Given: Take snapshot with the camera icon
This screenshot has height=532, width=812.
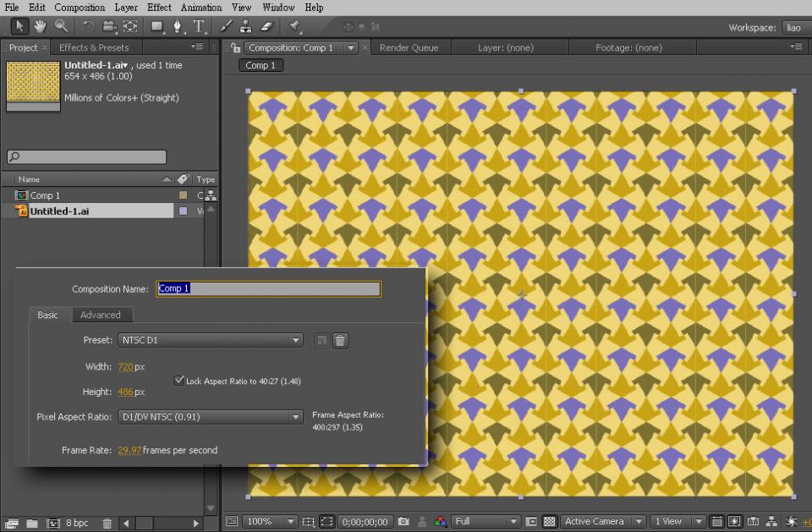Looking at the screenshot, I should pyautogui.click(x=403, y=522).
